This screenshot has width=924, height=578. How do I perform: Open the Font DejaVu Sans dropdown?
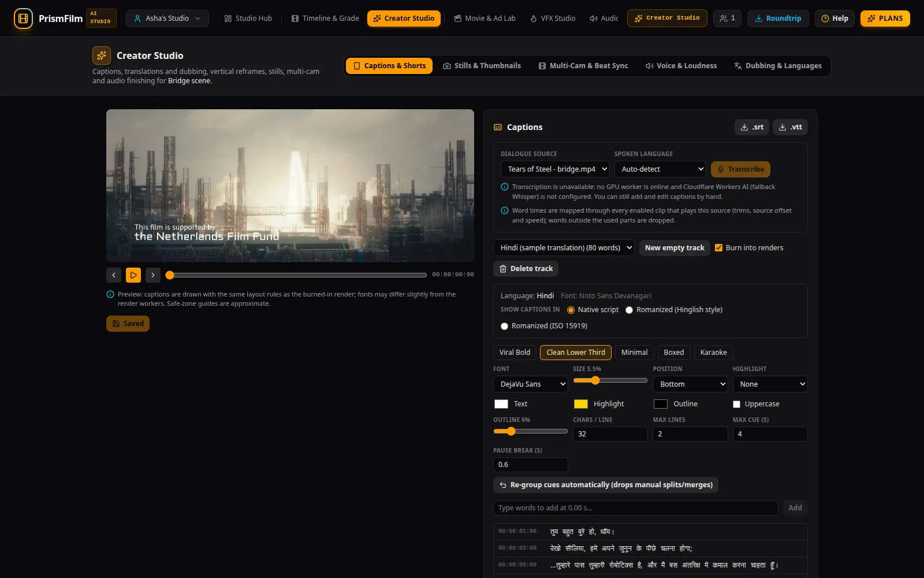(x=530, y=384)
